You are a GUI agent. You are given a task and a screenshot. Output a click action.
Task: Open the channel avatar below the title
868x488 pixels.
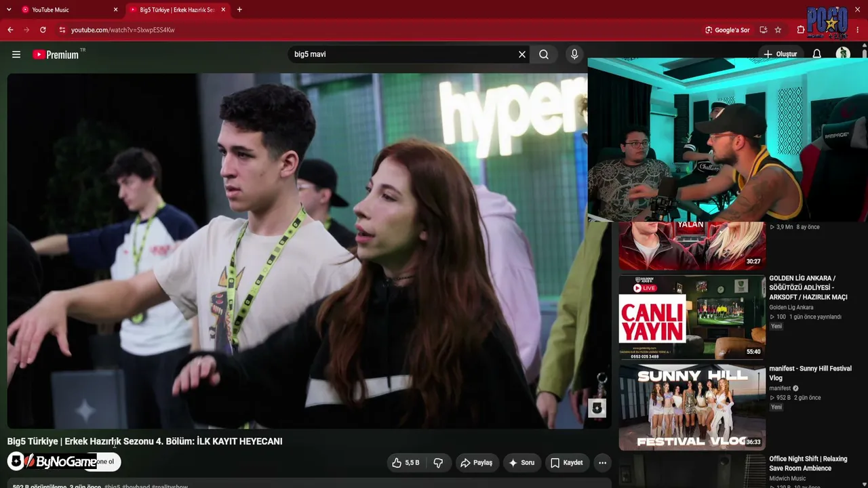pos(16,462)
